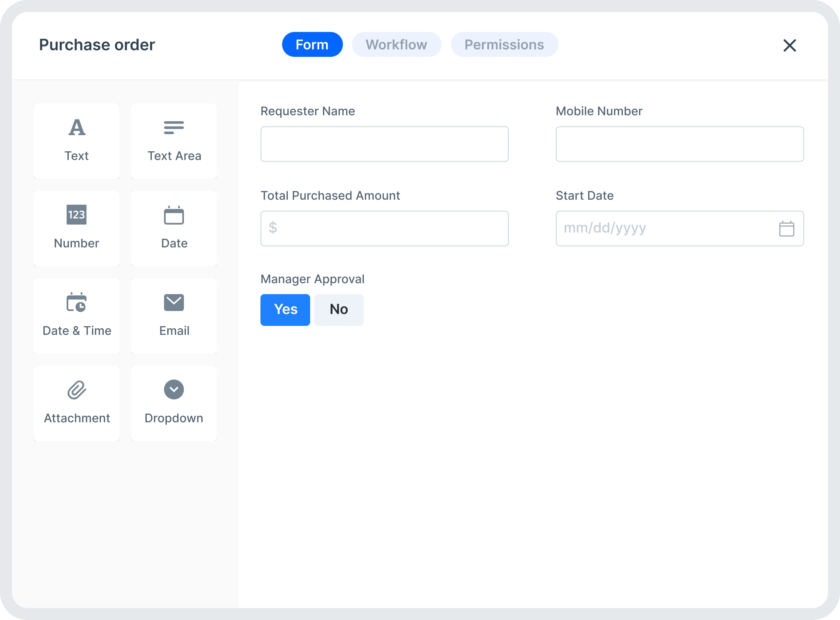
Task: Switch to the Permissions tab
Action: pyautogui.click(x=505, y=44)
